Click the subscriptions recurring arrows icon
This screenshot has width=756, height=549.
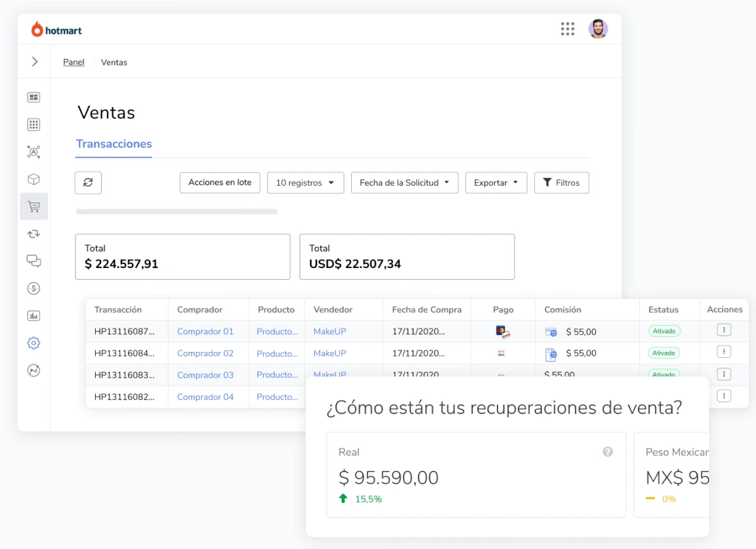33,234
